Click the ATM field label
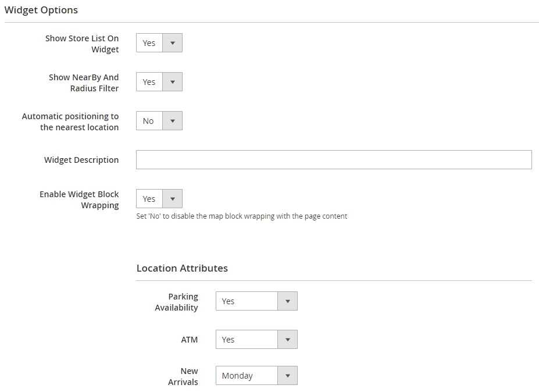The image size is (539, 392). pos(190,340)
